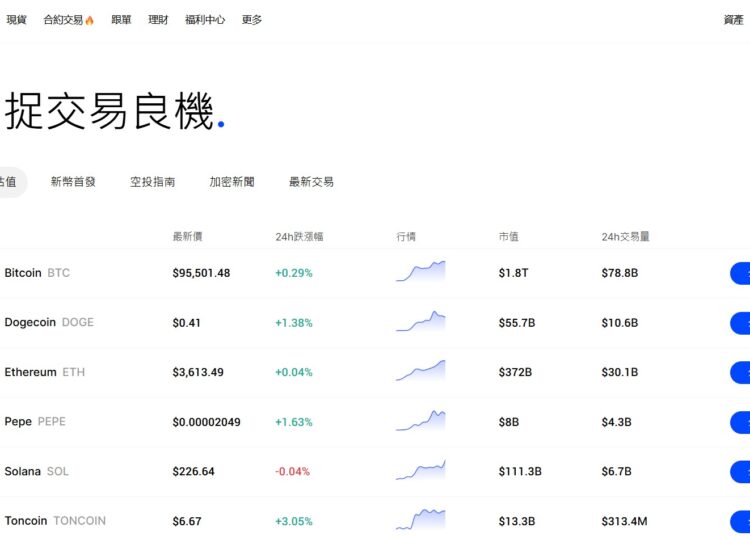Open the 福利中心 menu

coord(205,20)
